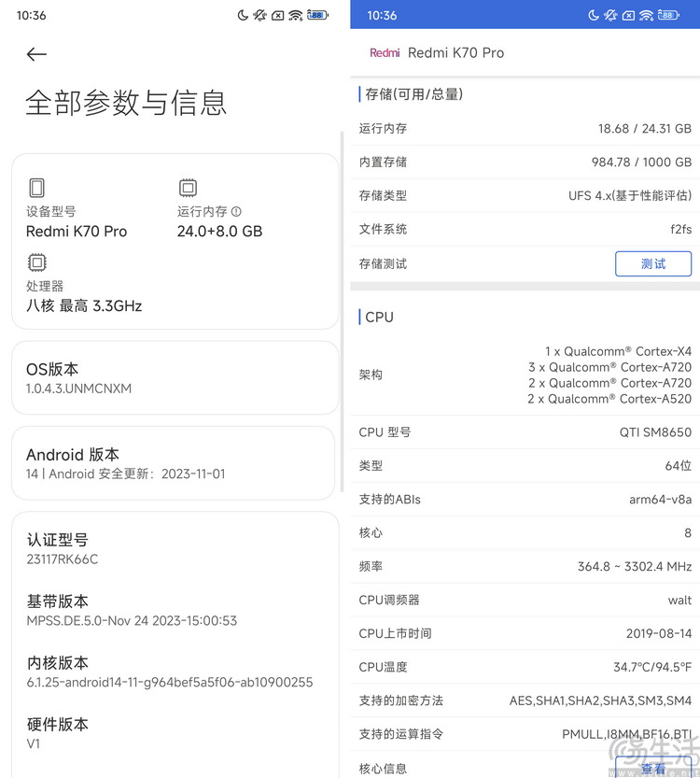This screenshot has height=778, width=700.
Task: Tap the 处理器 value 八核 最高 3.3GHz
Action: pyautogui.click(x=84, y=305)
